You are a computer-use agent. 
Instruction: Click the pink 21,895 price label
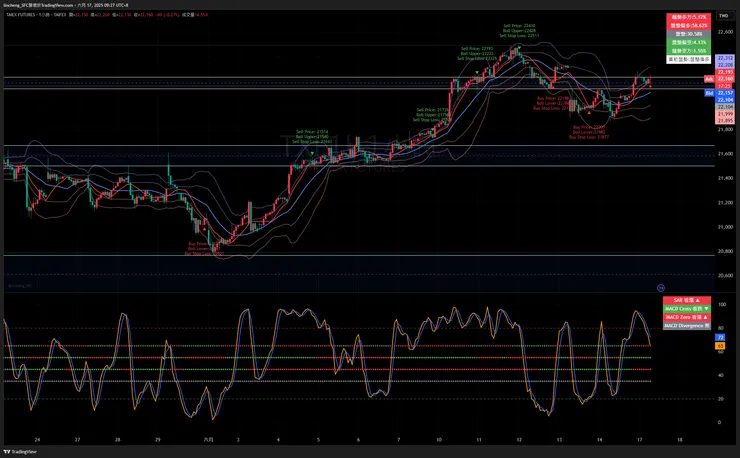click(725, 120)
